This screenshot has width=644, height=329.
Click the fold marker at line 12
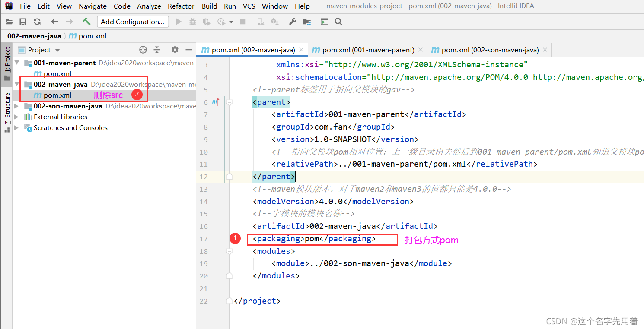coord(230,176)
